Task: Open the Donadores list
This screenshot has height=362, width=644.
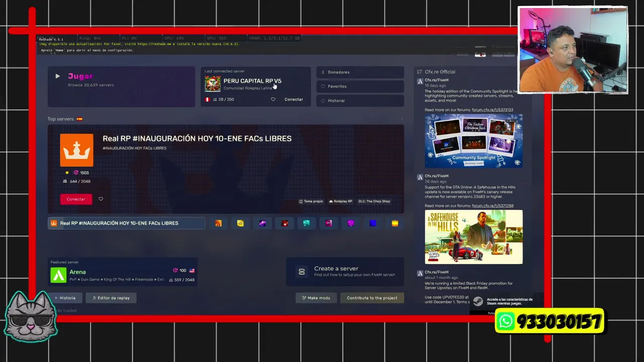Action: pos(360,72)
